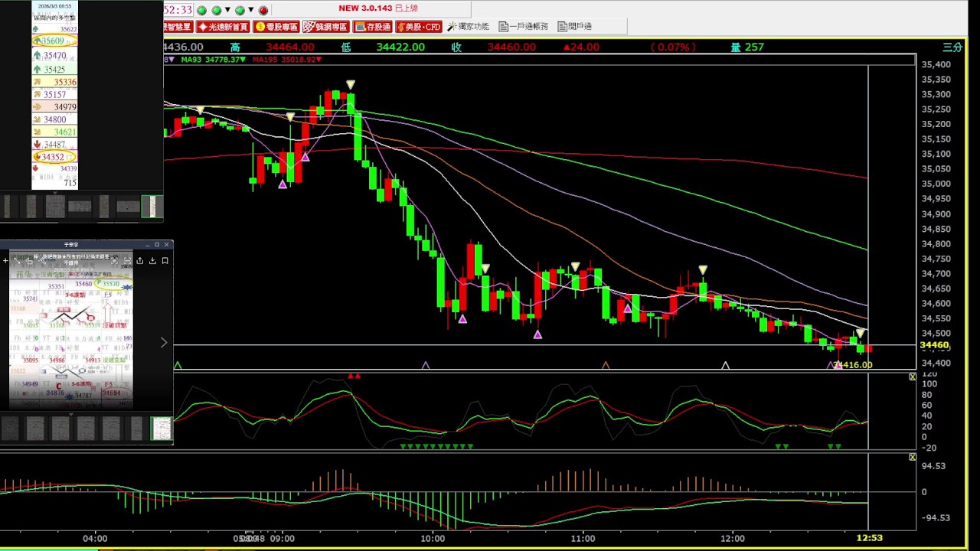The width and height of the screenshot is (980, 551).
Task: Click the red status circle
Action: [x=263, y=10]
